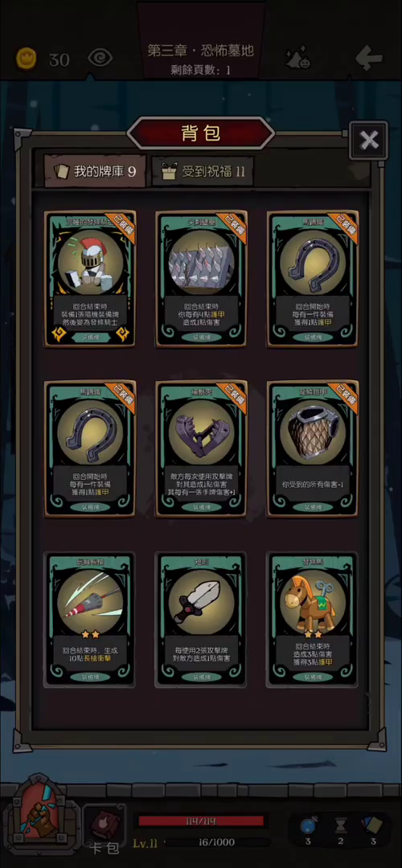Select the second-row horseshoe card
Image resolution: width=402 pixels, height=868 pixels.
coord(90,449)
